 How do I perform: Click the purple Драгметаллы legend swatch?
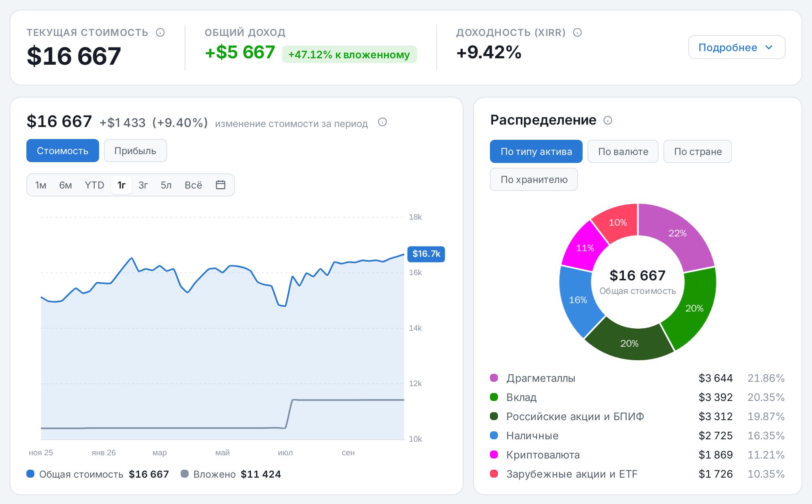click(494, 378)
